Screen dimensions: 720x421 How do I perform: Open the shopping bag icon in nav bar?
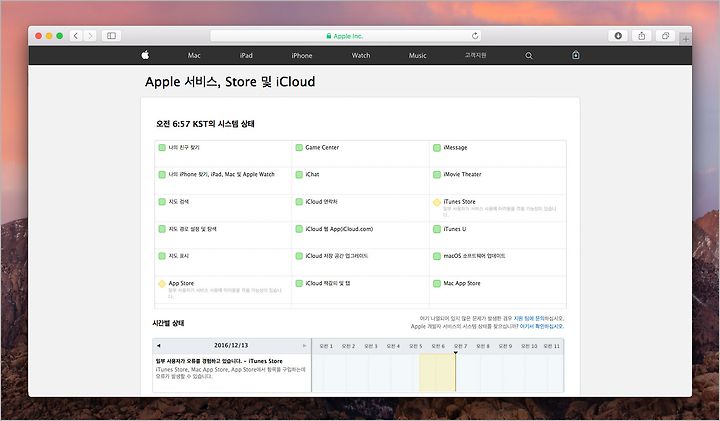tap(576, 55)
